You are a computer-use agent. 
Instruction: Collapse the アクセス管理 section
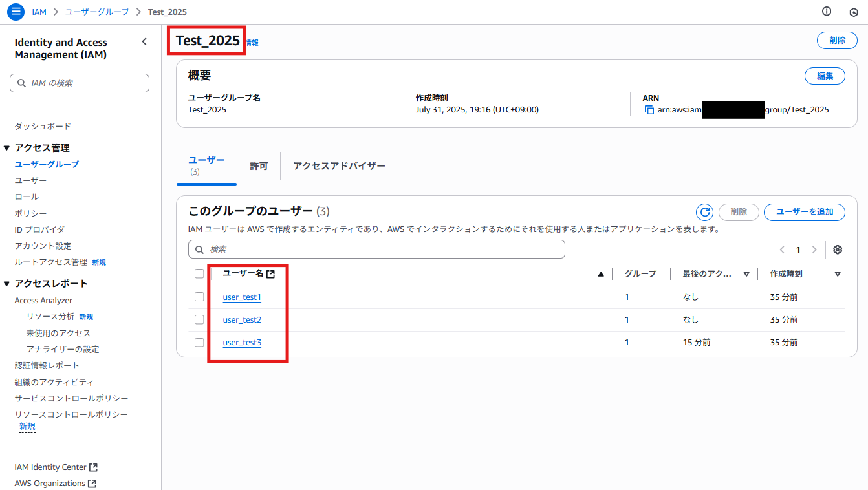click(x=6, y=148)
